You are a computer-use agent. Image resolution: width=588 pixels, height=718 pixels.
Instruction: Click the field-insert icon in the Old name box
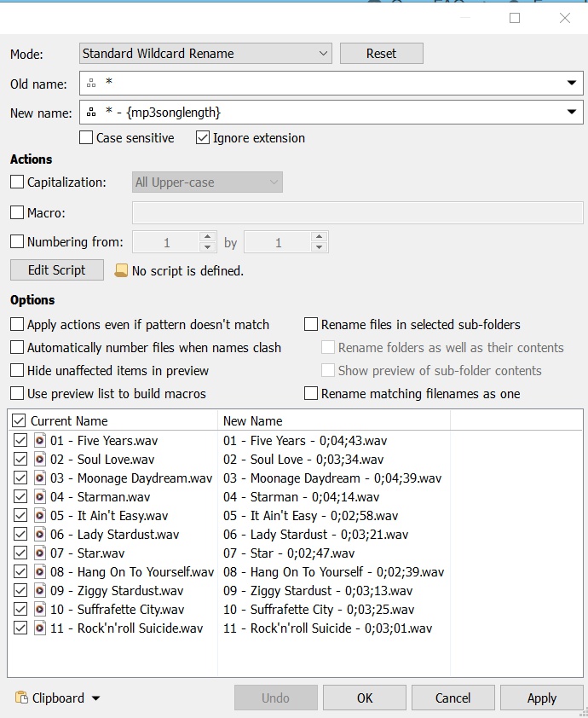[91, 83]
